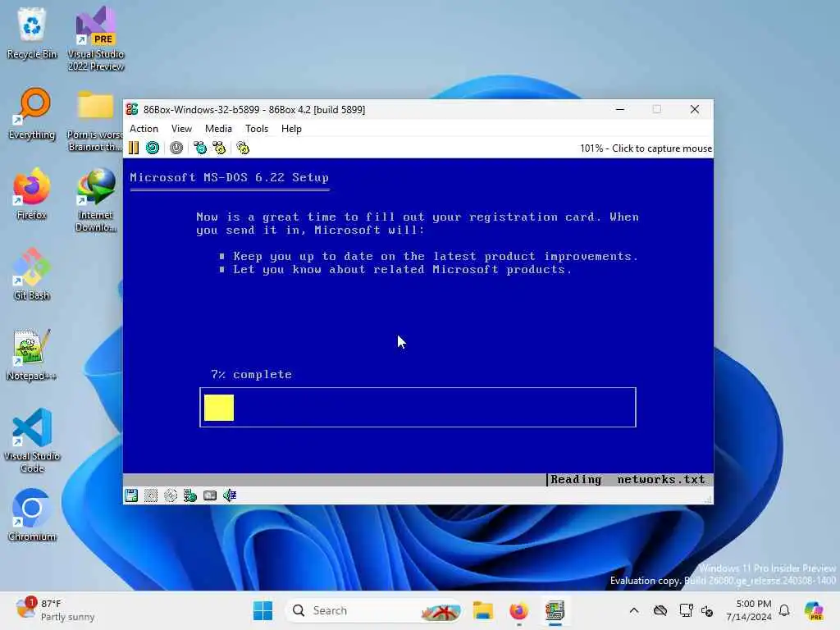The width and height of the screenshot is (840, 630).
Task: Select the Chromium desktop icon
Action: (x=32, y=515)
